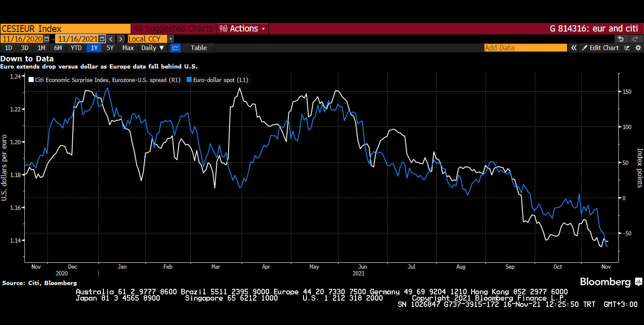This screenshot has width=644, height=325.
Task: Select the 3D time range
Action: 25,48
